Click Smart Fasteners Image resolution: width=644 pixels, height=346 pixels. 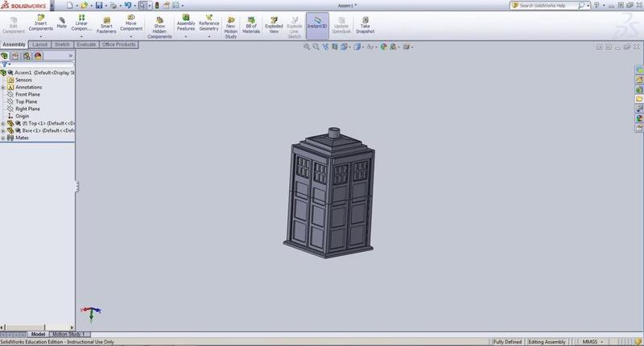tap(106, 25)
